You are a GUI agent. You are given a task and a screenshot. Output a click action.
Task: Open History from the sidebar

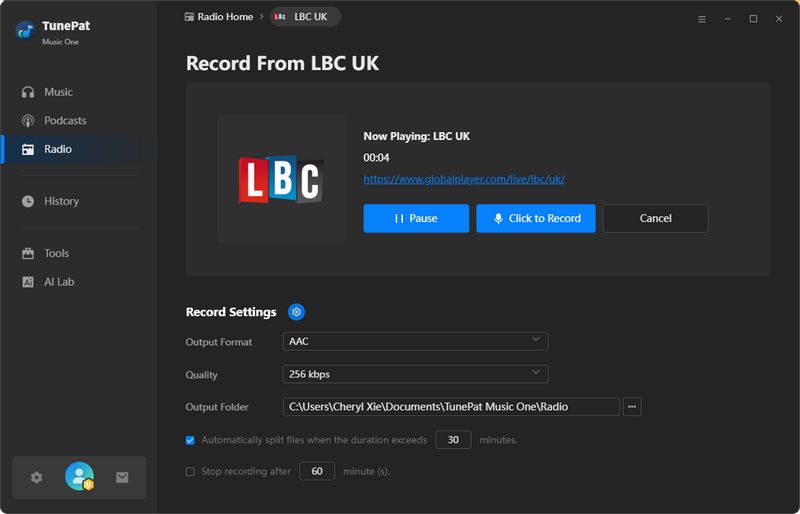click(x=61, y=201)
